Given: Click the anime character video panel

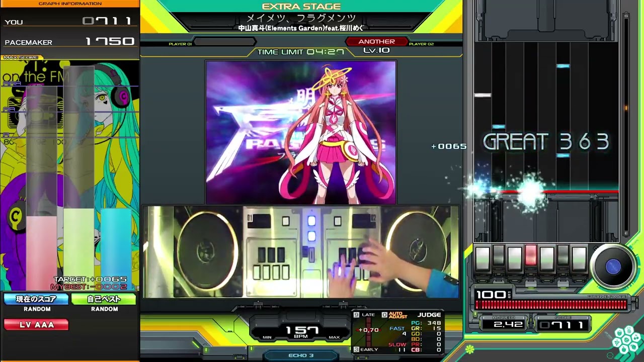Looking at the screenshot, I should click(301, 133).
